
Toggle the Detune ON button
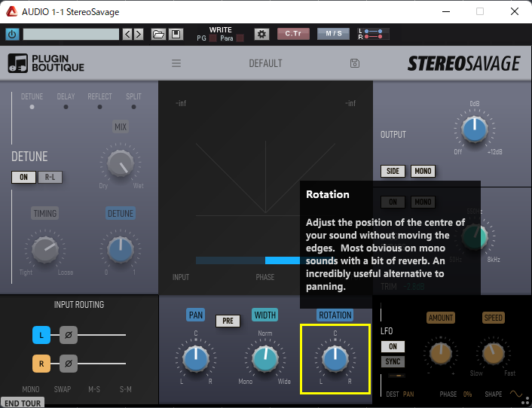click(24, 177)
